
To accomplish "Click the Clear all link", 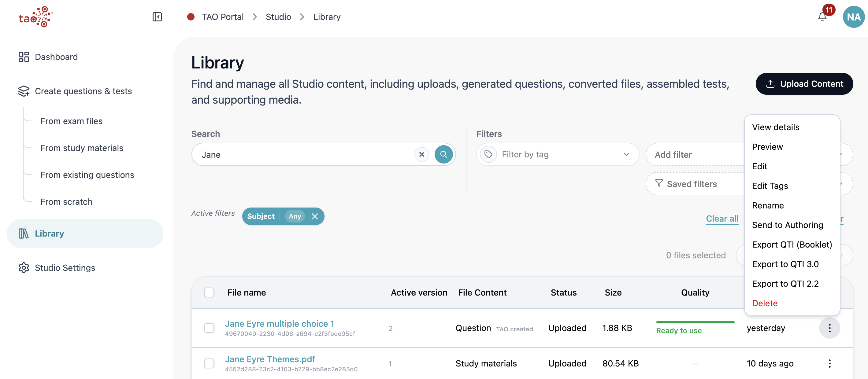I will click(722, 219).
